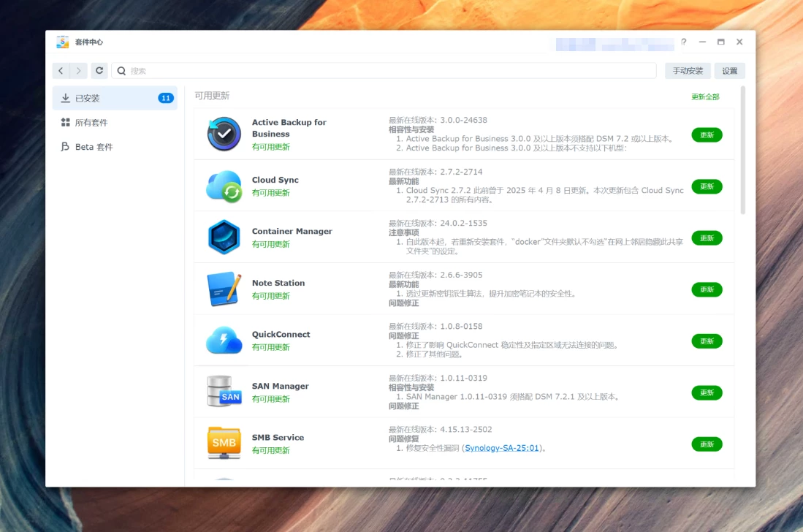
Task: Click the Note Station package name
Action: pos(278,283)
